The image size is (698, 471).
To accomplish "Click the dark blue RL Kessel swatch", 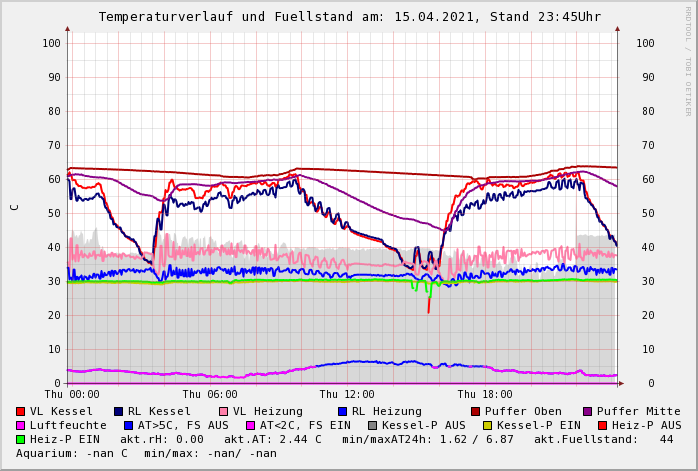I will [x=119, y=411].
